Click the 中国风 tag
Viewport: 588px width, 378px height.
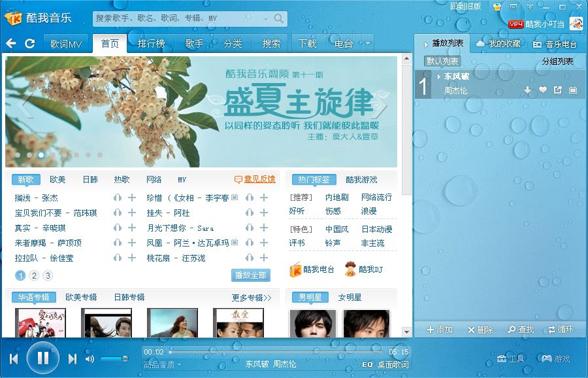point(336,229)
